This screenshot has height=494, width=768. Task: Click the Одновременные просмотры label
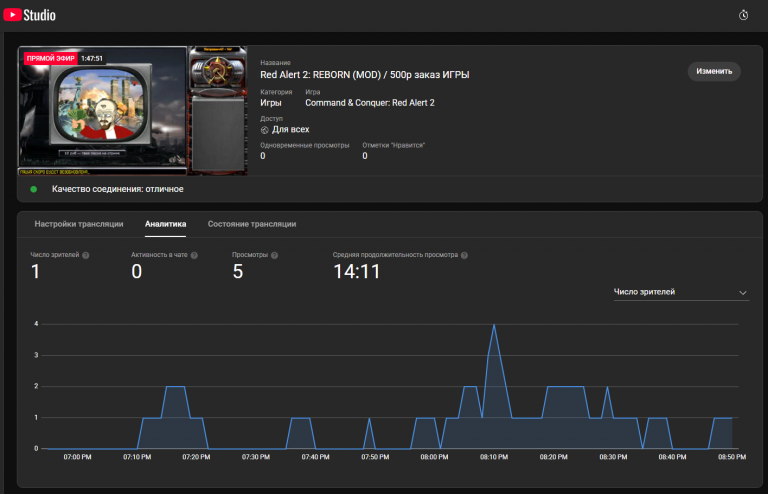pyautogui.click(x=305, y=145)
